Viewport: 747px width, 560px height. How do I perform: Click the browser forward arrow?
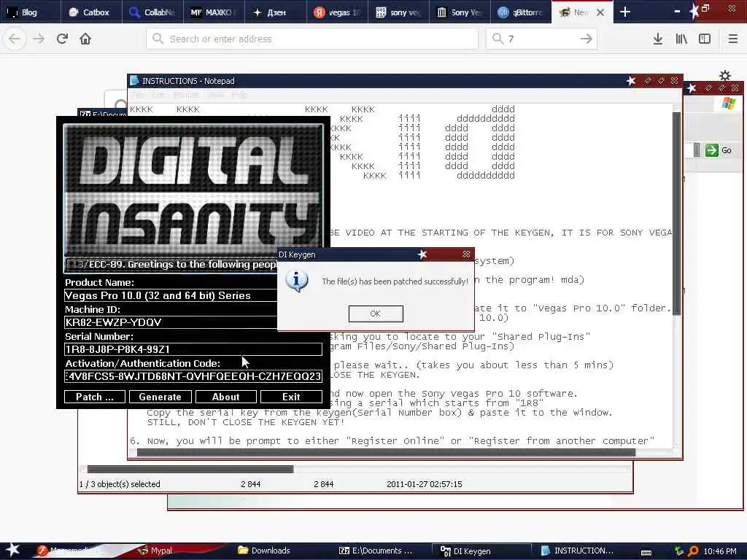(39, 39)
